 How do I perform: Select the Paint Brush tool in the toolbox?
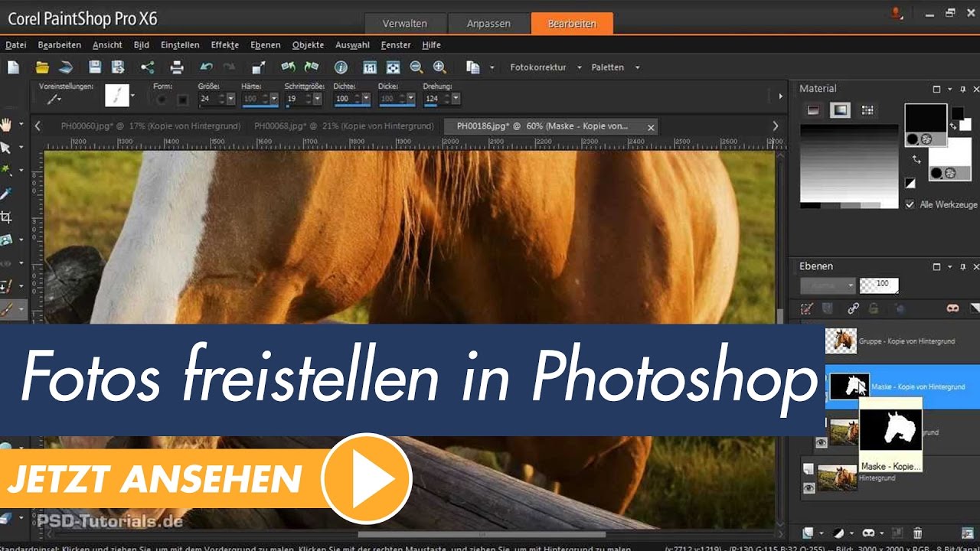pos(7,310)
